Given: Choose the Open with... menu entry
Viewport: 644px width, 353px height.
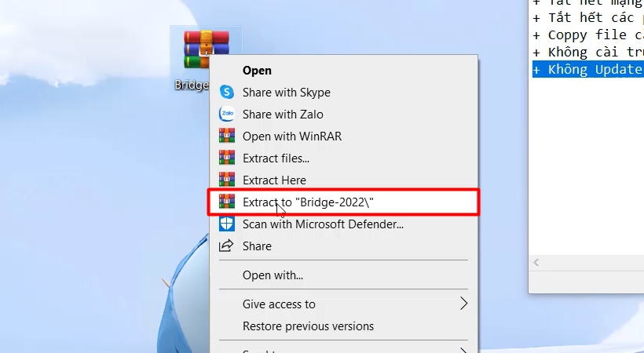Looking at the screenshot, I should (x=273, y=275).
